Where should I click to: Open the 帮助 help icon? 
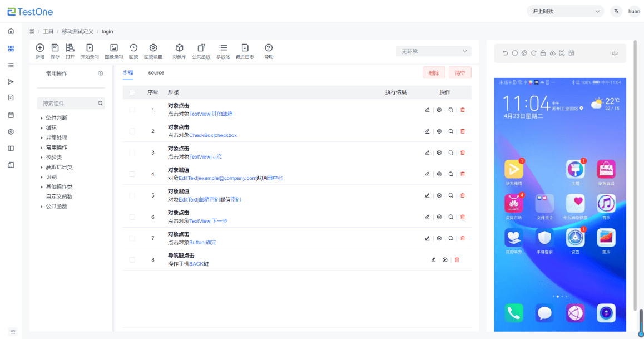269,51
